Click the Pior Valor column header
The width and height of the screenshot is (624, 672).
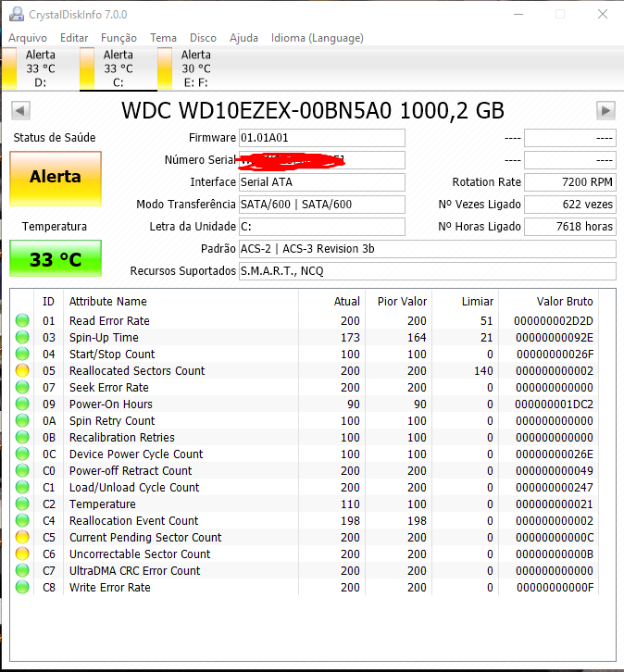click(x=399, y=301)
